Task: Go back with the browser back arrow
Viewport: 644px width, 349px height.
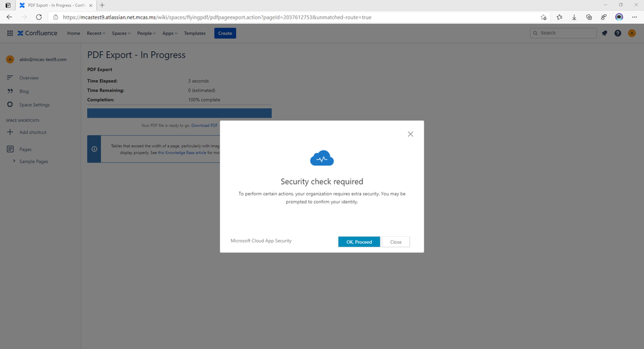Action: point(10,17)
